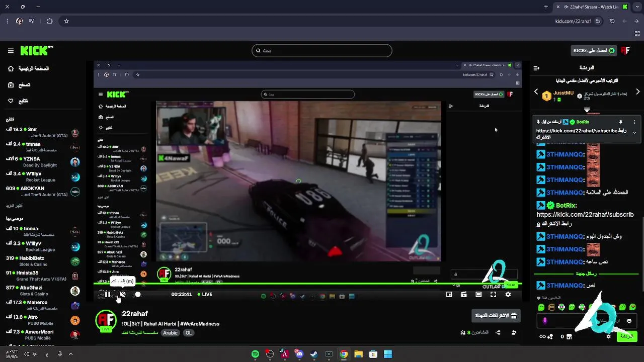Click الاشتراكات المُهداة gift subscriptions button
Screen dimensions: 644x362
point(496,316)
